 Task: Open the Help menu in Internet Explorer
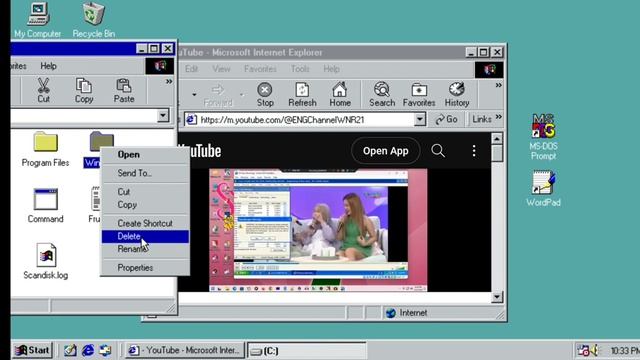[331, 69]
